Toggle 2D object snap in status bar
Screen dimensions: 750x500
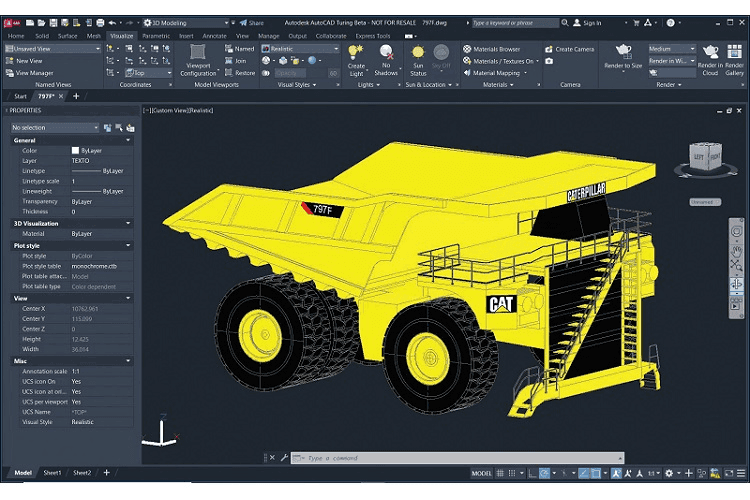(596, 473)
